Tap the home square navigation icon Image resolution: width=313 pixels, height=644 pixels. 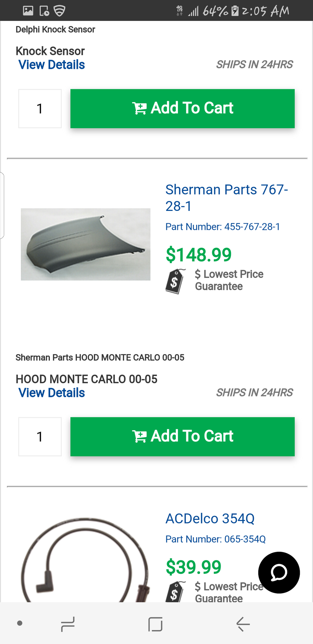[155, 624]
